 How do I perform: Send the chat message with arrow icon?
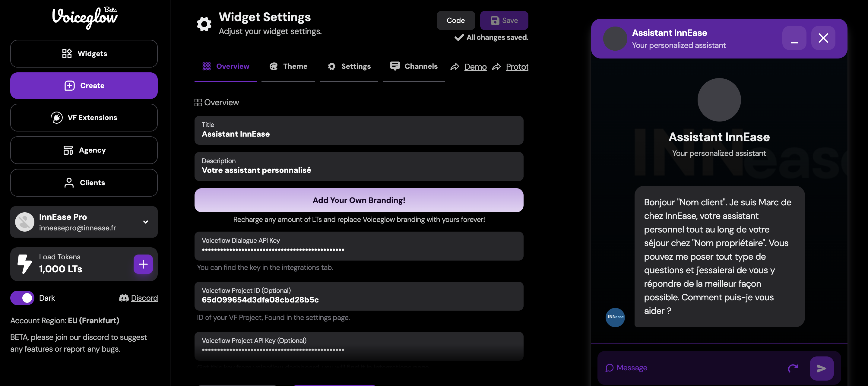pos(822,368)
